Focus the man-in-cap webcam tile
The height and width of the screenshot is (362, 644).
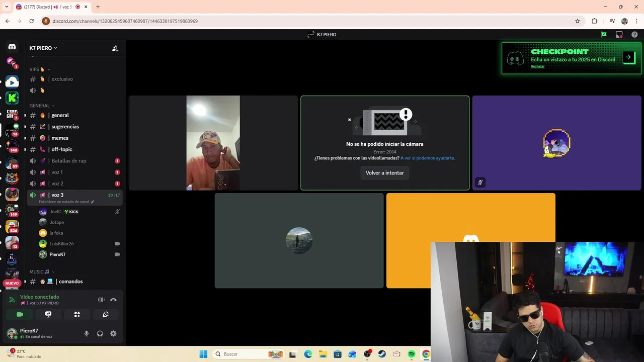213,143
